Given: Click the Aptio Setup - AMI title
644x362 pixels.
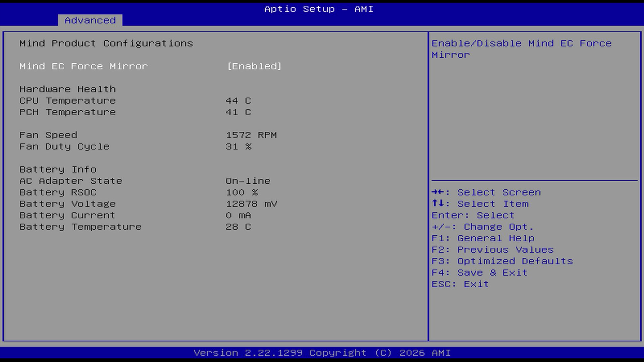Looking at the screenshot, I should (x=319, y=9).
